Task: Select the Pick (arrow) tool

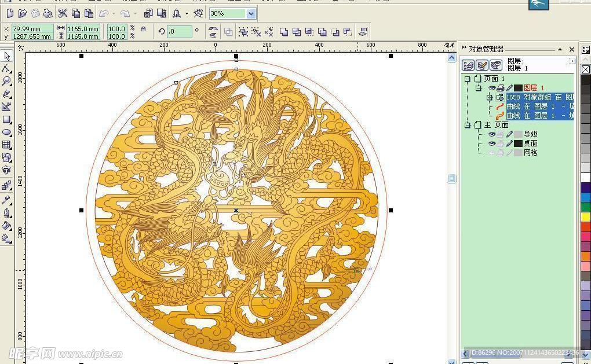Action: point(7,56)
